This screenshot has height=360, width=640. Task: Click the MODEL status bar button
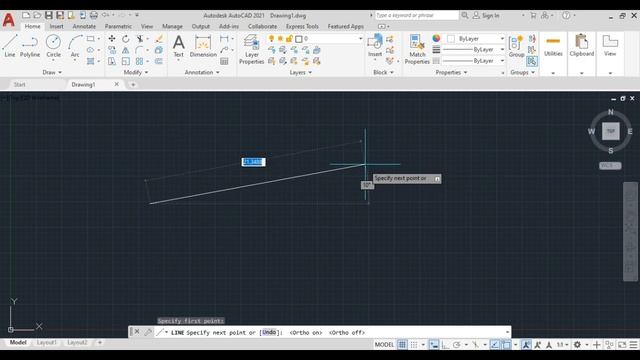pos(384,345)
